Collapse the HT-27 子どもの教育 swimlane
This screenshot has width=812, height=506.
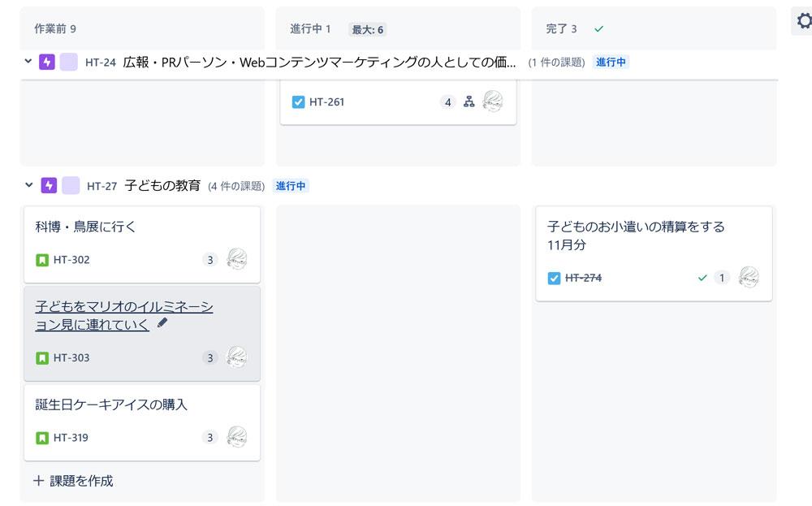pos(29,184)
